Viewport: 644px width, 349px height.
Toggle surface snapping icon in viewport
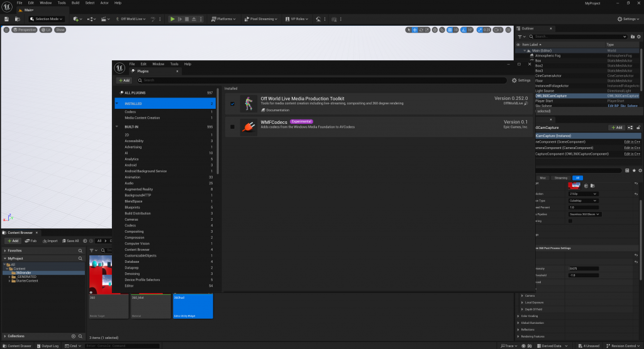pyautogui.click(x=442, y=30)
